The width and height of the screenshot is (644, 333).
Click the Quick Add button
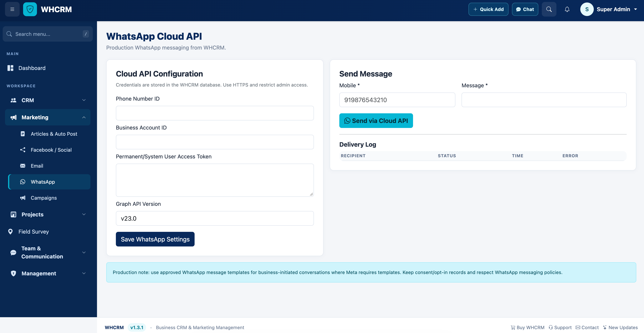[488, 9]
